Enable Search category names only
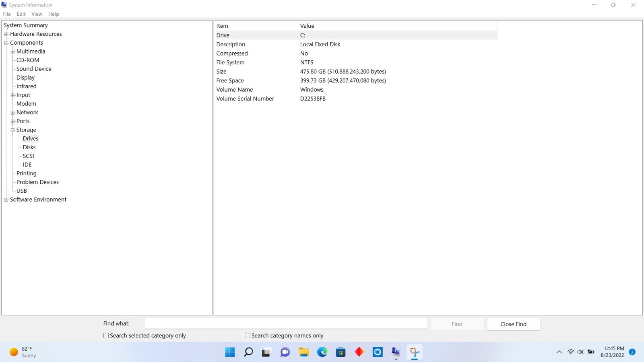 click(248, 335)
